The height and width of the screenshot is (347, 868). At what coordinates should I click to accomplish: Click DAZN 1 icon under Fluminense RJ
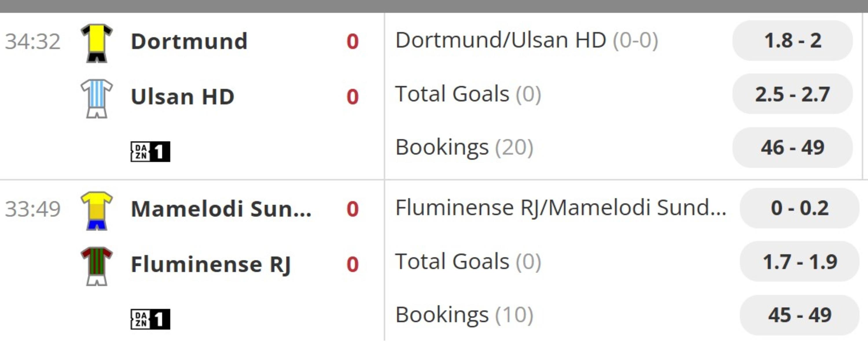pyautogui.click(x=150, y=319)
